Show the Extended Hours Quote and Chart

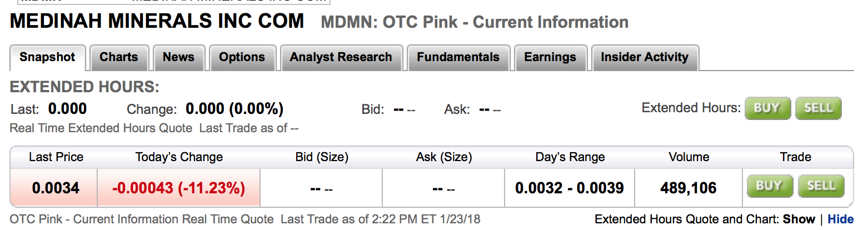(x=799, y=219)
